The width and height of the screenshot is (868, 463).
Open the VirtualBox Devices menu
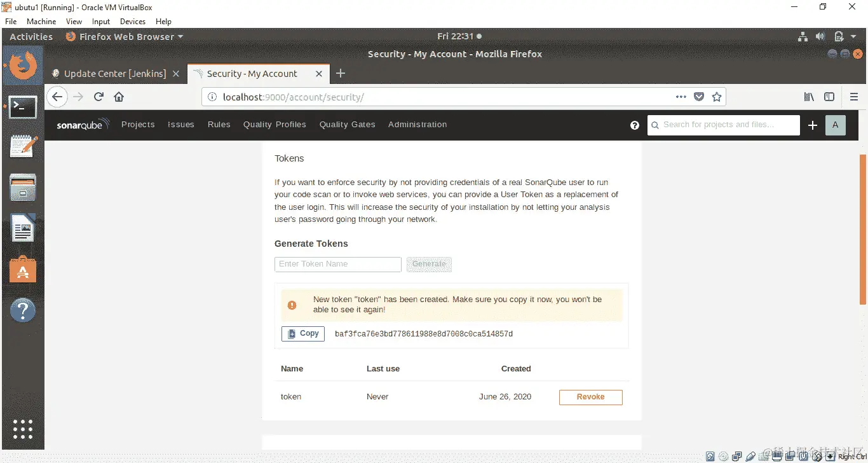pos(133,21)
